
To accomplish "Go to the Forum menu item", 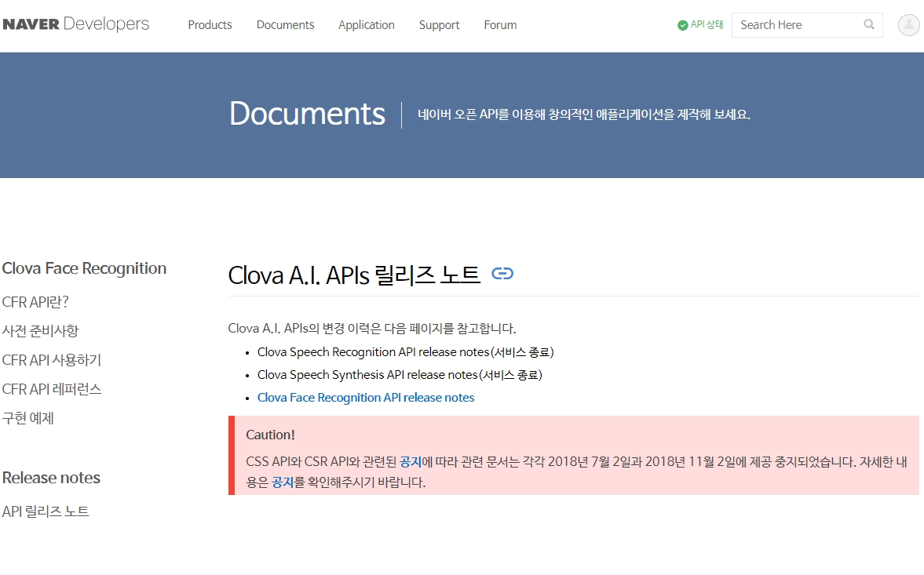I will pos(500,25).
